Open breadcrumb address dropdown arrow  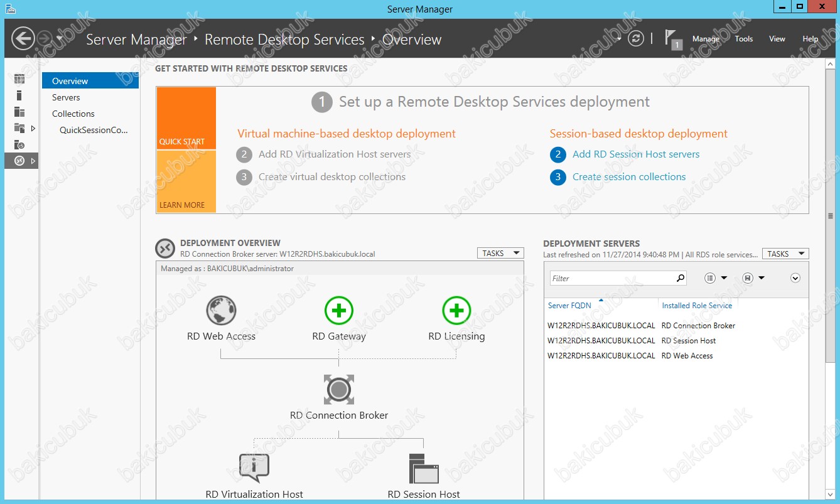coord(619,39)
